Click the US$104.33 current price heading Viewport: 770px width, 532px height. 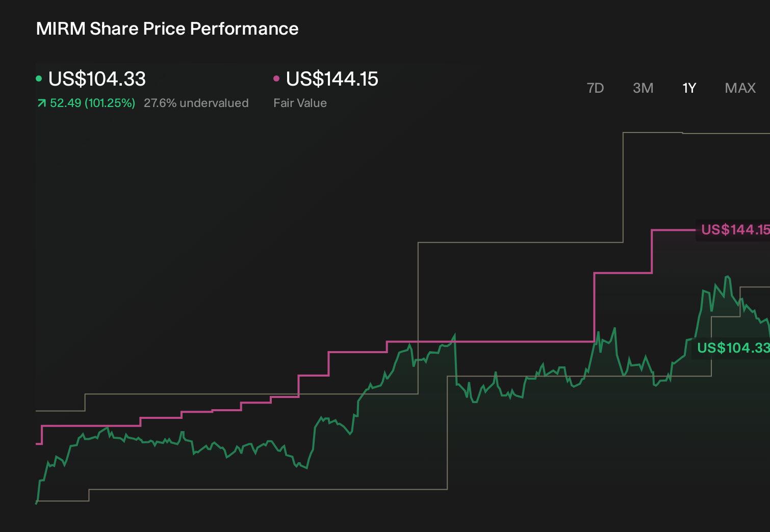(97, 79)
